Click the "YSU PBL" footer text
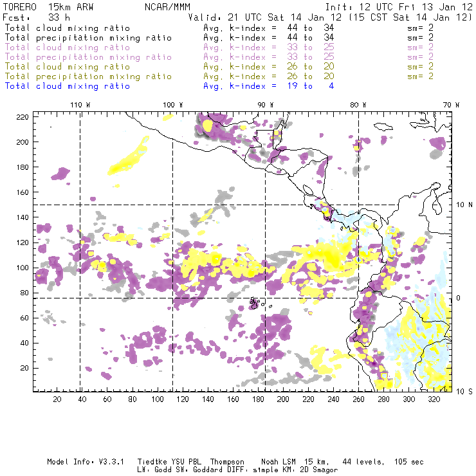Image resolution: width=476 pixels, height=476 pixels. (186, 462)
